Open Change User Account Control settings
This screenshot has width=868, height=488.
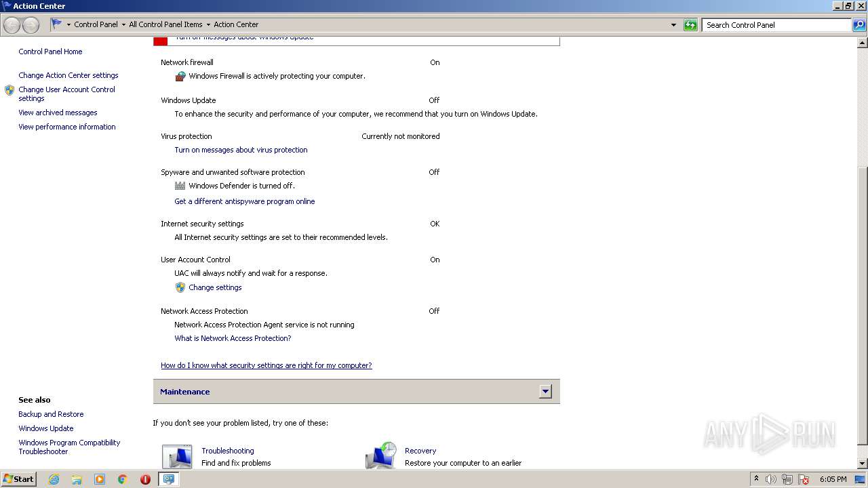[x=66, y=94]
